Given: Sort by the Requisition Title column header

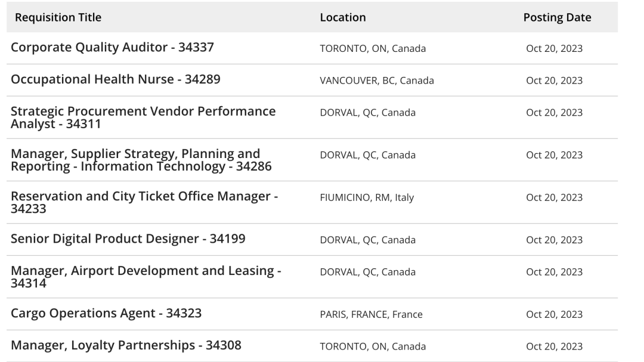Looking at the screenshot, I should tap(58, 18).
